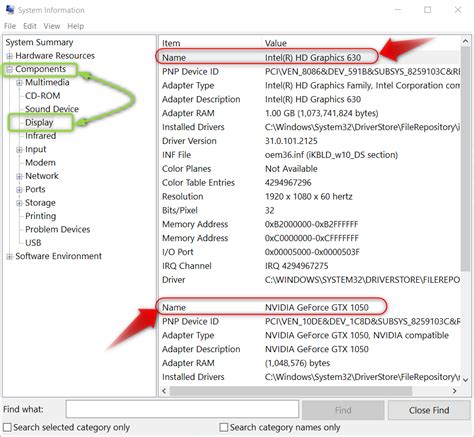
Task: Click the vertical scrollbar down arrow
Action: (x=466, y=380)
